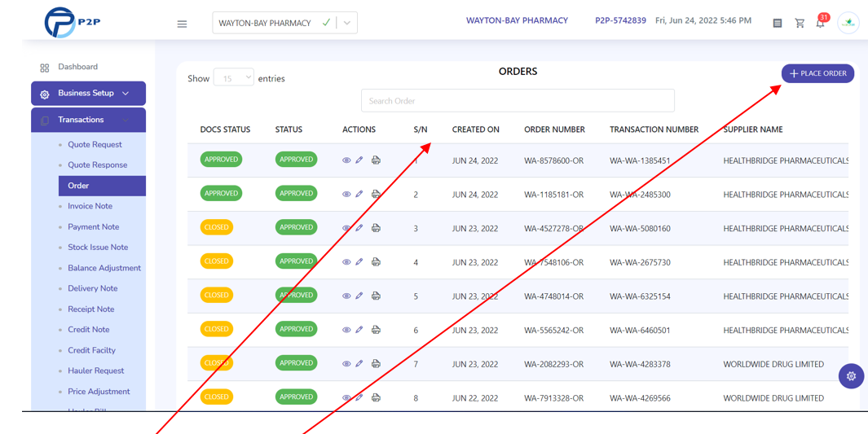The image size is (868, 434).
Task: Click the user profile avatar
Action: tap(848, 24)
